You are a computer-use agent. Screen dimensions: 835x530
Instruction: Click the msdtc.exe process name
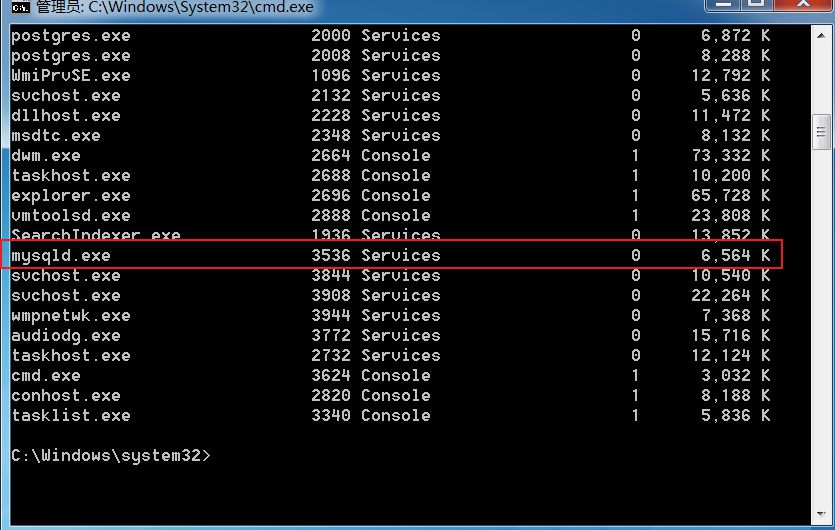coord(55,135)
